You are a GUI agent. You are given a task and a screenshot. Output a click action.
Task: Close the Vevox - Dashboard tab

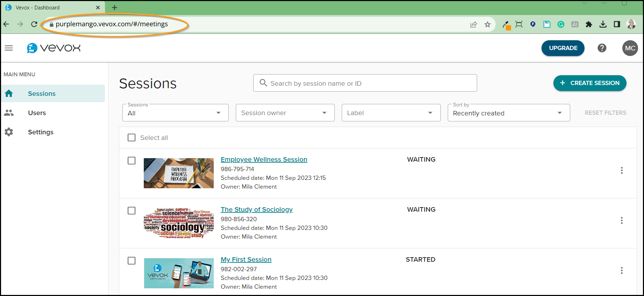coord(98,7)
